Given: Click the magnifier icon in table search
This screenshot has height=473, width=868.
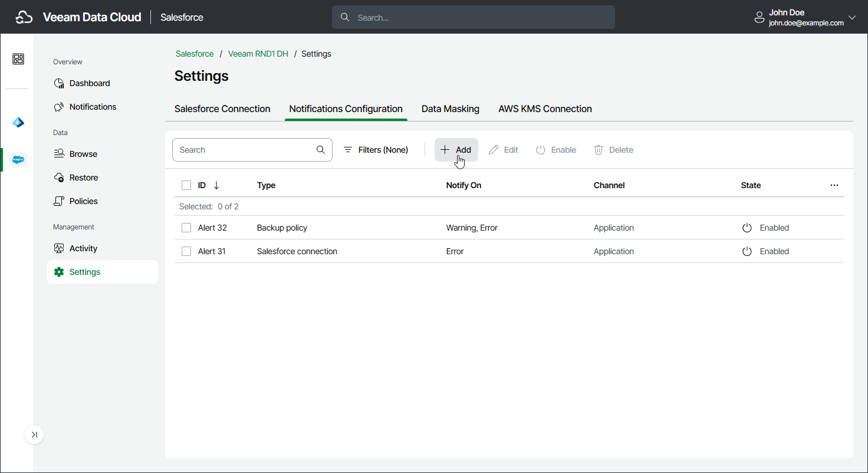Looking at the screenshot, I should (321, 150).
